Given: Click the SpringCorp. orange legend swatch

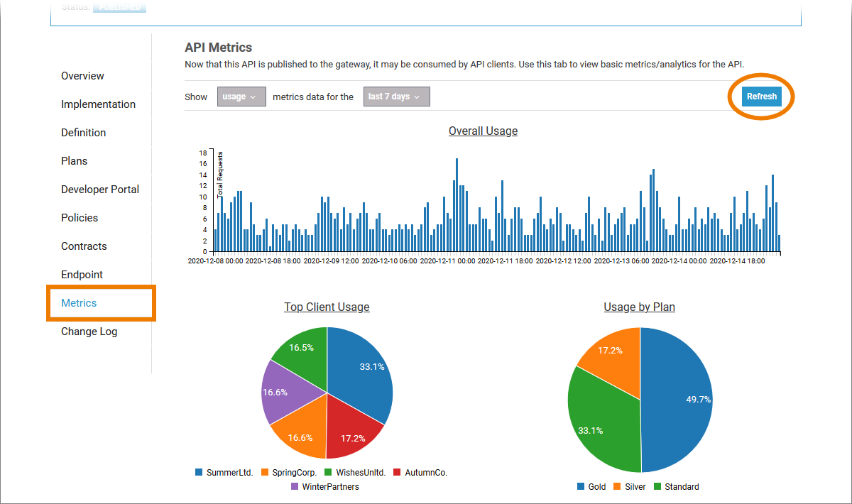Looking at the screenshot, I should point(265,472).
